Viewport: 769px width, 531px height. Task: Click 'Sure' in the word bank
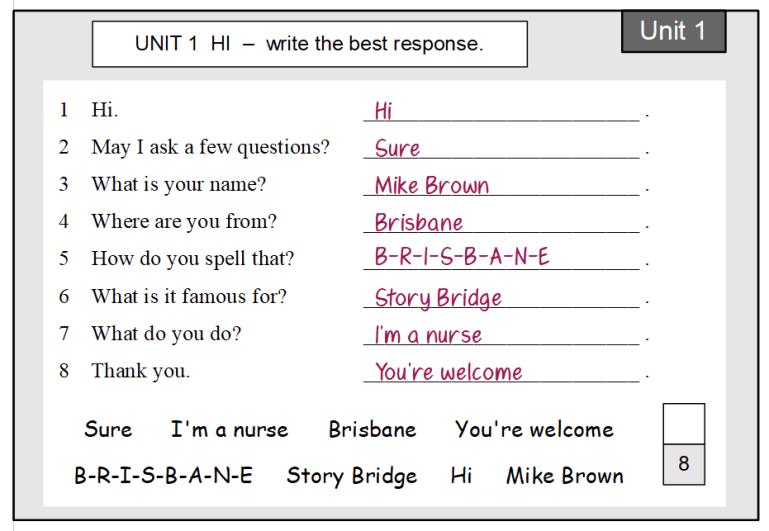pos(108,430)
